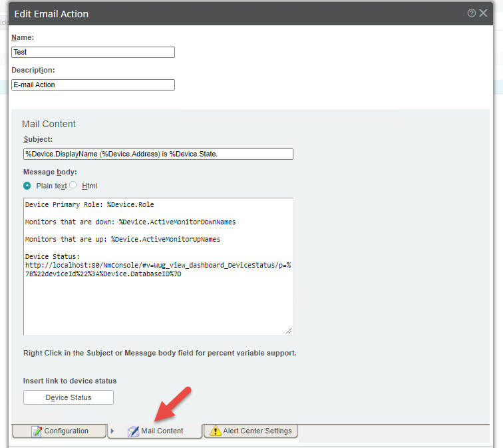The image size is (503, 448).
Task: Click into the Description field
Action: click(x=93, y=85)
